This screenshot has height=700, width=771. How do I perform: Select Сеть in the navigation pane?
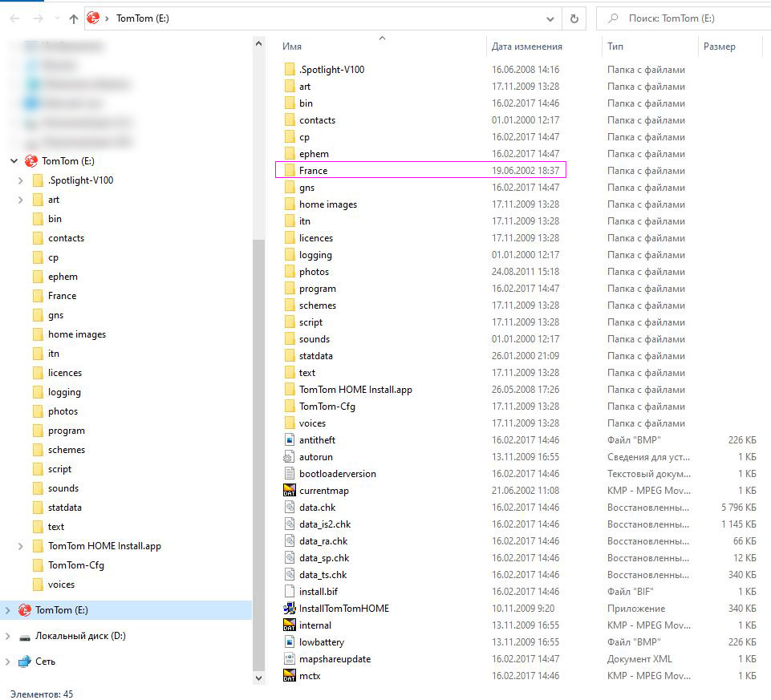click(x=45, y=662)
